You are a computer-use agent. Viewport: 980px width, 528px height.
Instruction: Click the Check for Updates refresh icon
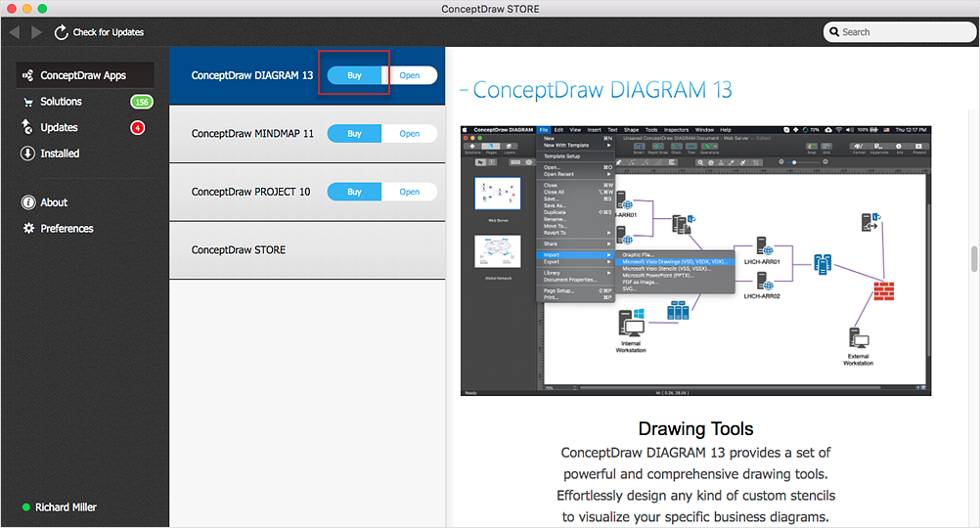click(62, 32)
